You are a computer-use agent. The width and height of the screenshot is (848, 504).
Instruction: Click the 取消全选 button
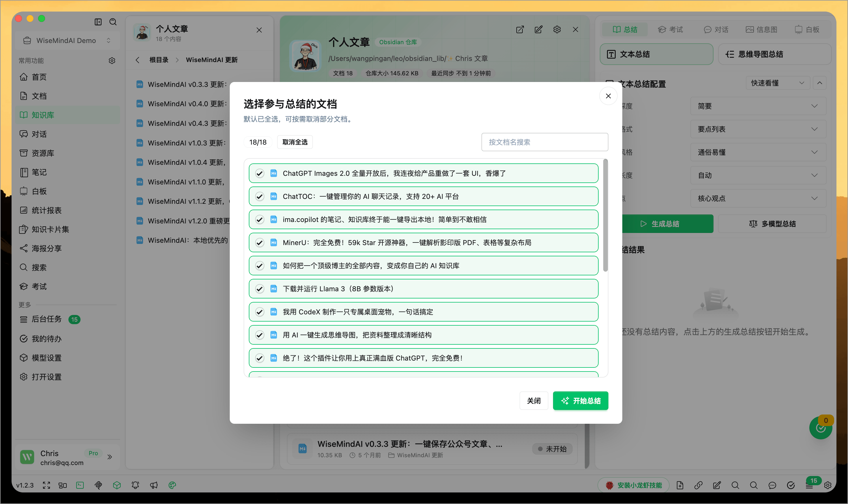click(x=295, y=142)
